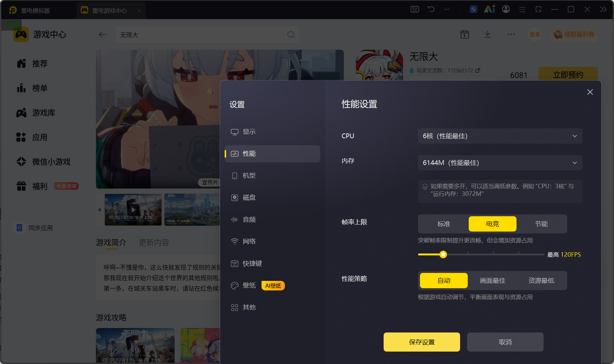Close the settings dialog with X
This screenshot has height=364, width=614.
[590, 92]
